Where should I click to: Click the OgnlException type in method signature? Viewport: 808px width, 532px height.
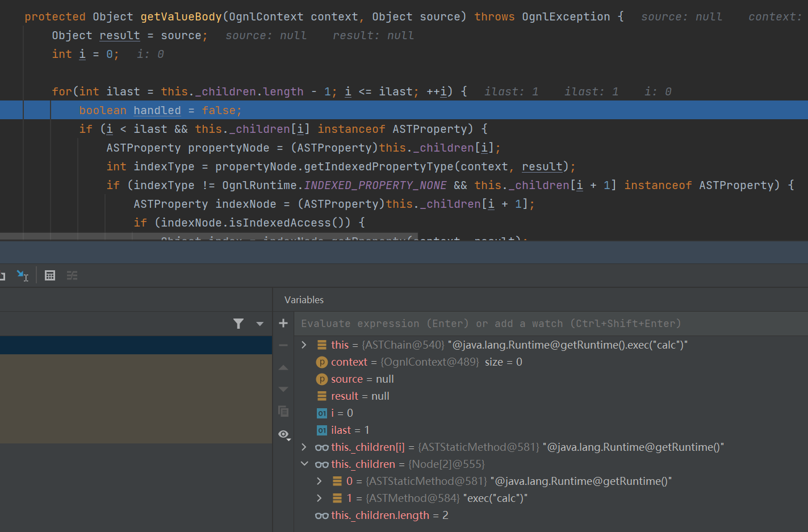pos(566,16)
